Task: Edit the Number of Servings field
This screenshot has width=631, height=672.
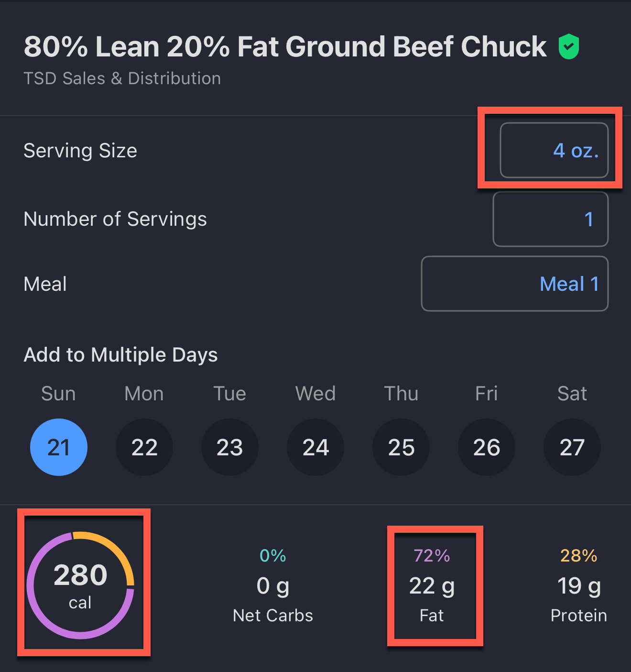Action: 550,219
